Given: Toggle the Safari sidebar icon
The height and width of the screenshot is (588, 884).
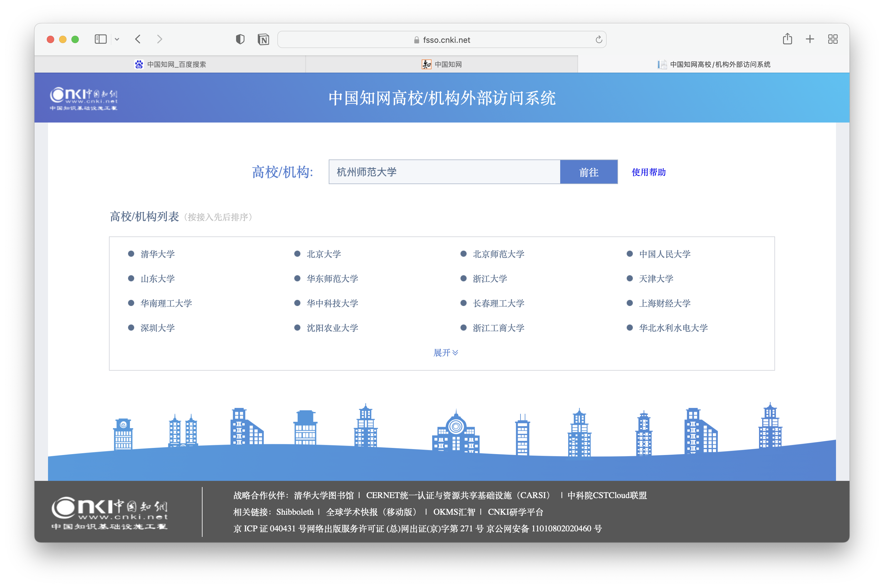Looking at the screenshot, I should [100, 39].
